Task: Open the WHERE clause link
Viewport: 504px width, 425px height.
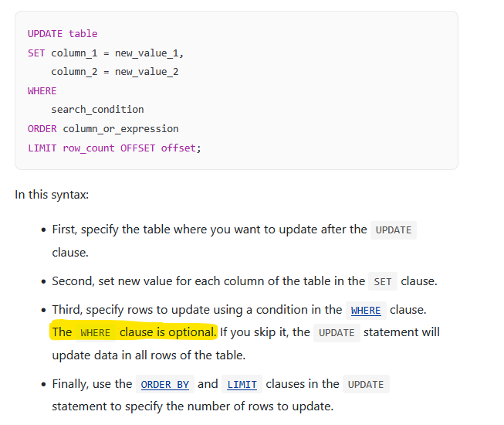Action: tap(366, 311)
